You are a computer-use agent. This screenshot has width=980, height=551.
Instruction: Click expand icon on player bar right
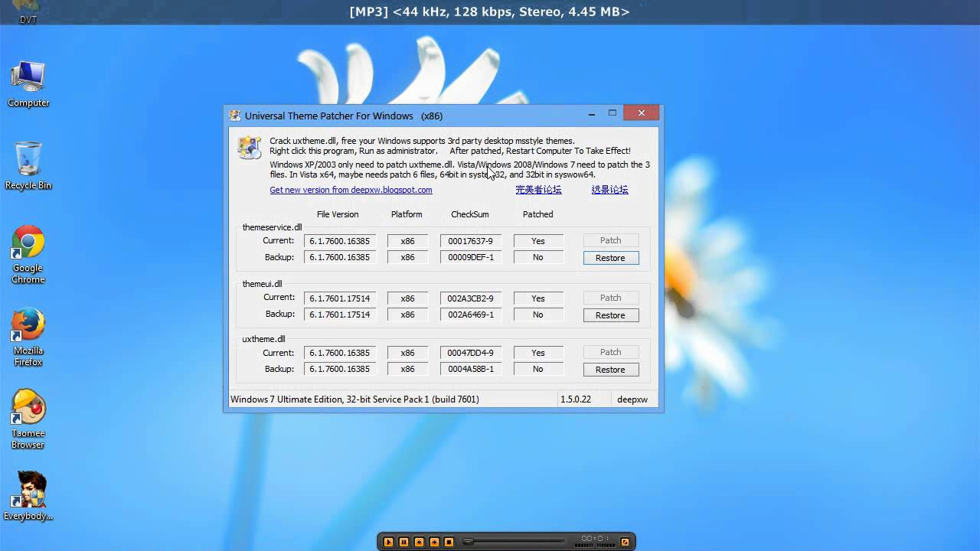(625, 542)
